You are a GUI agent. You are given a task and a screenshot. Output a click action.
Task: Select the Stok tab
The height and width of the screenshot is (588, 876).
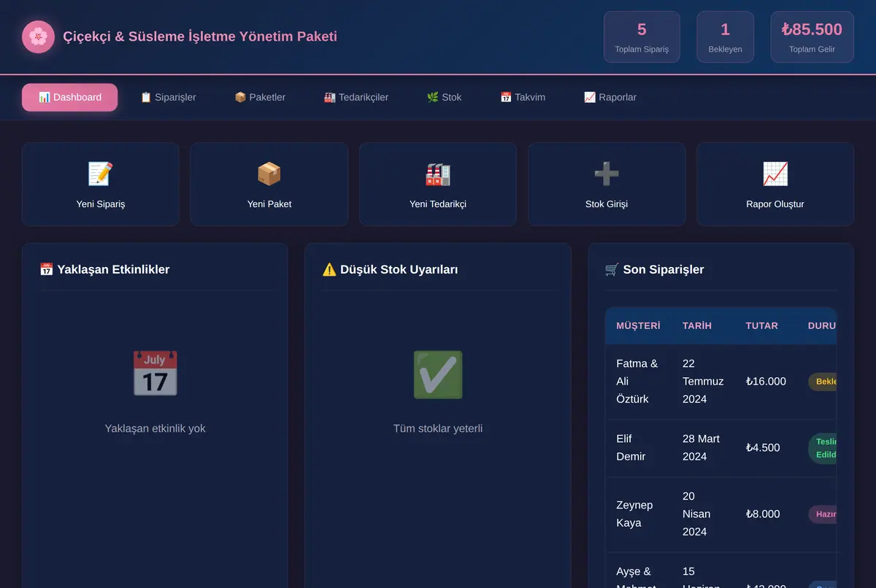tap(444, 97)
